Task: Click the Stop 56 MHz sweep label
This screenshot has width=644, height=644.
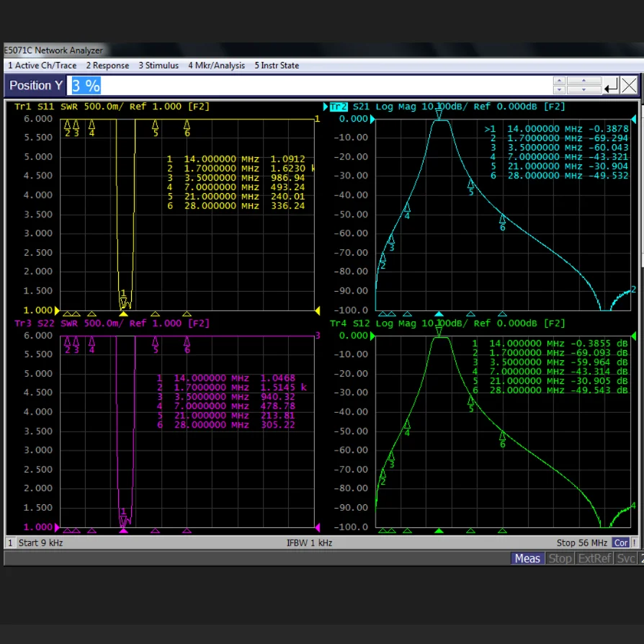Action: tap(581, 543)
